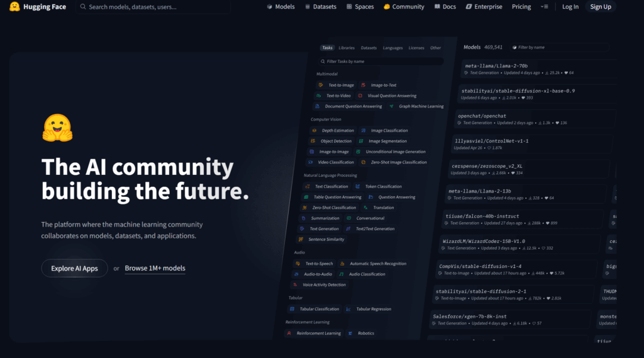Click the Tabular Regression chart icon

348,309
